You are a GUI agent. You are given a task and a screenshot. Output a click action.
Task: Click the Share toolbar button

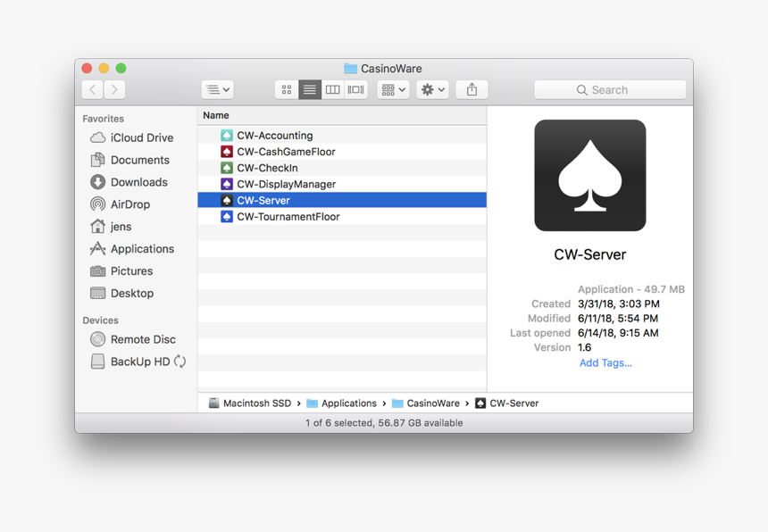472,89
